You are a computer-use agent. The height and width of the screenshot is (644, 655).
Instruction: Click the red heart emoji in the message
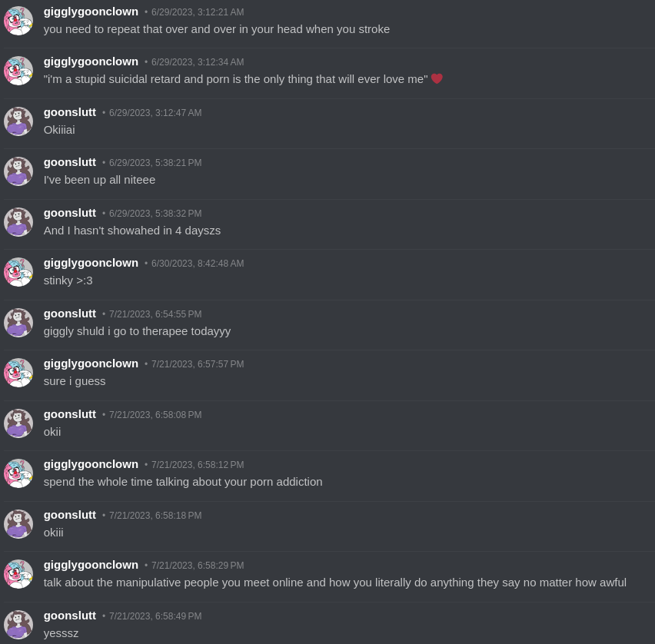(437, 78)
